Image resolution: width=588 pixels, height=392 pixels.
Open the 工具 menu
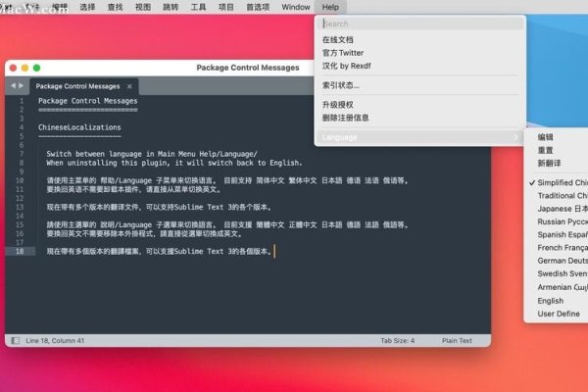pyautogui.click(x=198, y=7)
